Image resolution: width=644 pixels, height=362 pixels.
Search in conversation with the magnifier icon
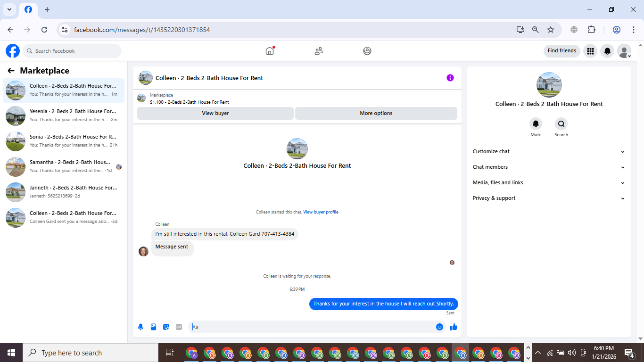[x=561, y=124]
